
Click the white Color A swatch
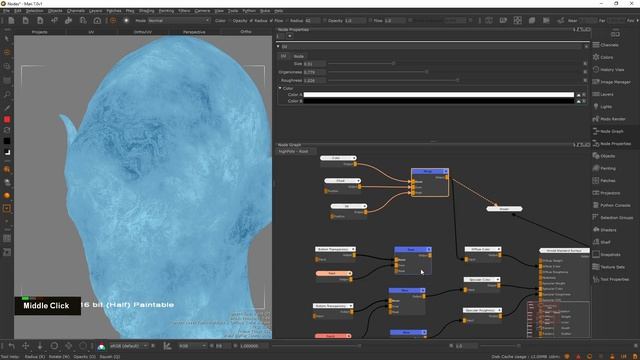[x=439, y=95]
